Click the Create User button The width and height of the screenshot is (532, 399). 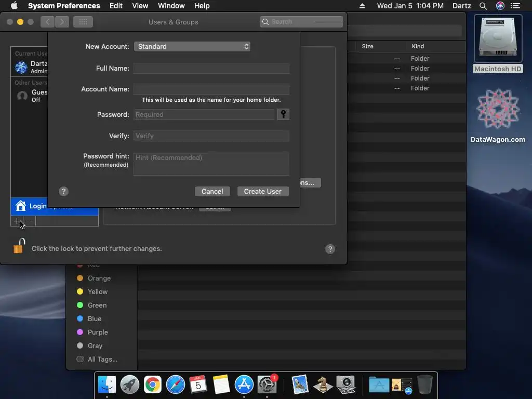[262, 191]
